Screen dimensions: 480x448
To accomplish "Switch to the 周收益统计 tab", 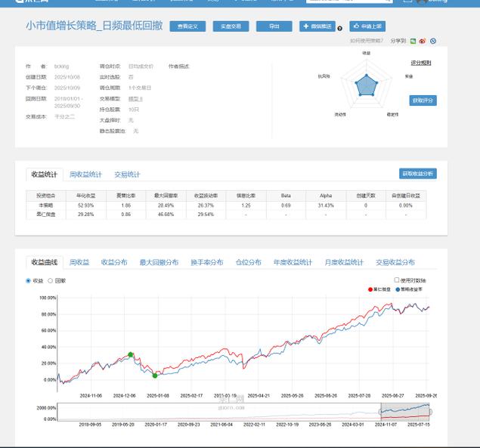I will 85,175.
